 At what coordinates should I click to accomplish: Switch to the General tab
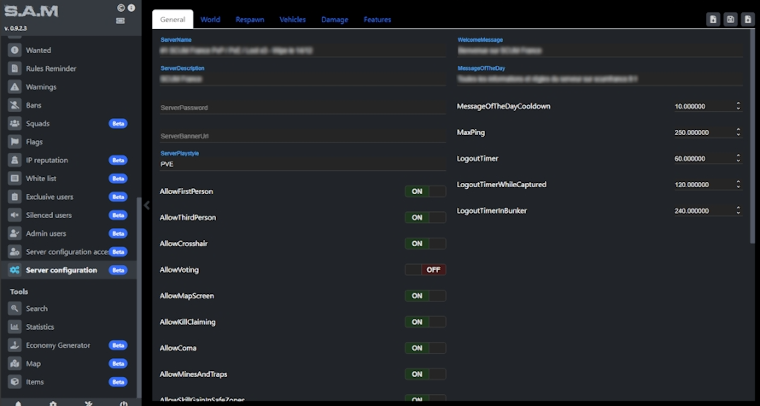173,19
